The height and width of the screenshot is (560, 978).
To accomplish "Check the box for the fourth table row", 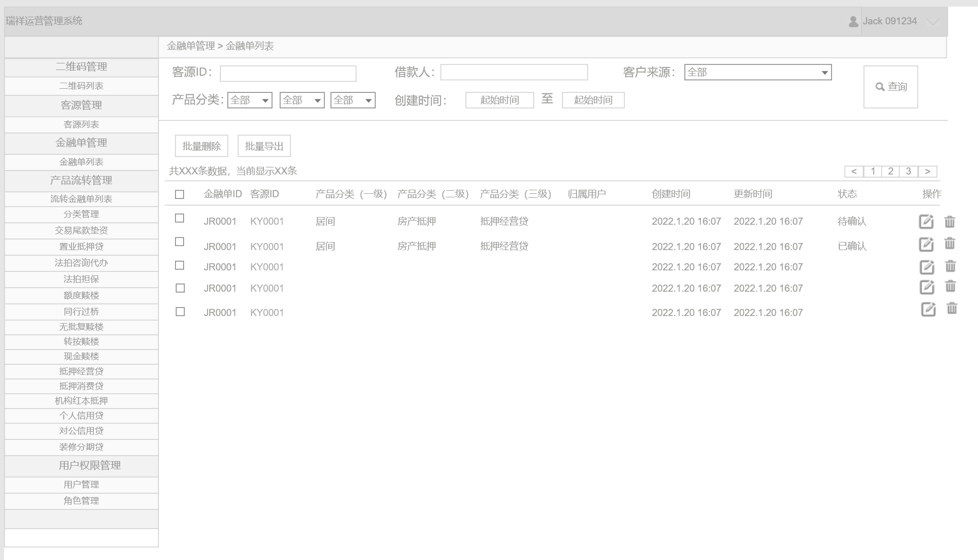I will 180,288.
